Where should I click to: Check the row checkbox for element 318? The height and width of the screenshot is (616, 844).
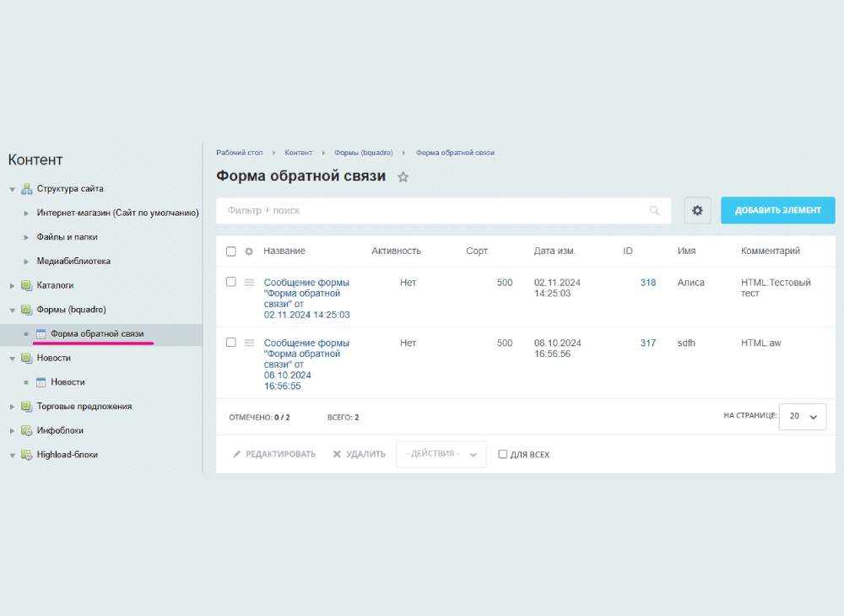231,282
